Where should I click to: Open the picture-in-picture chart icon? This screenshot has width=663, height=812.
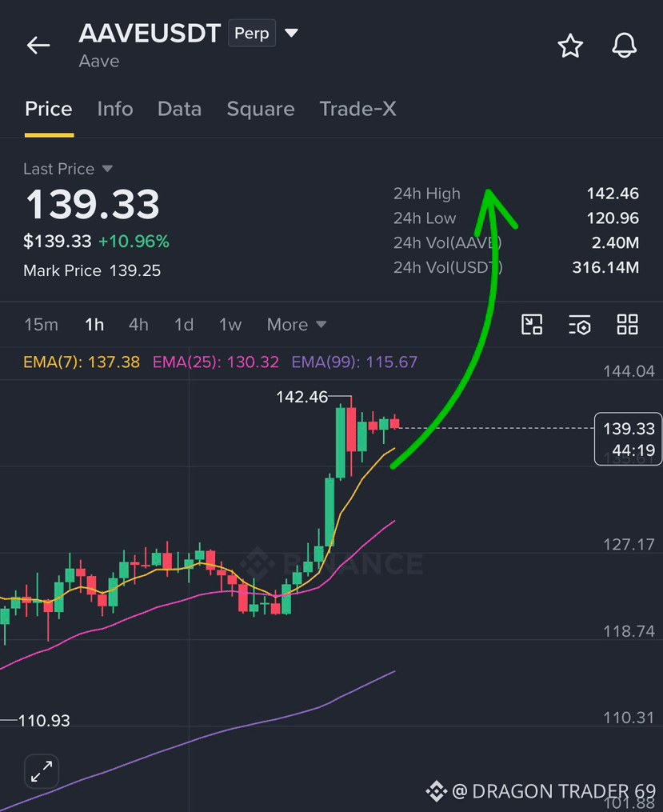pyautogui.click(x=532, y=325)
